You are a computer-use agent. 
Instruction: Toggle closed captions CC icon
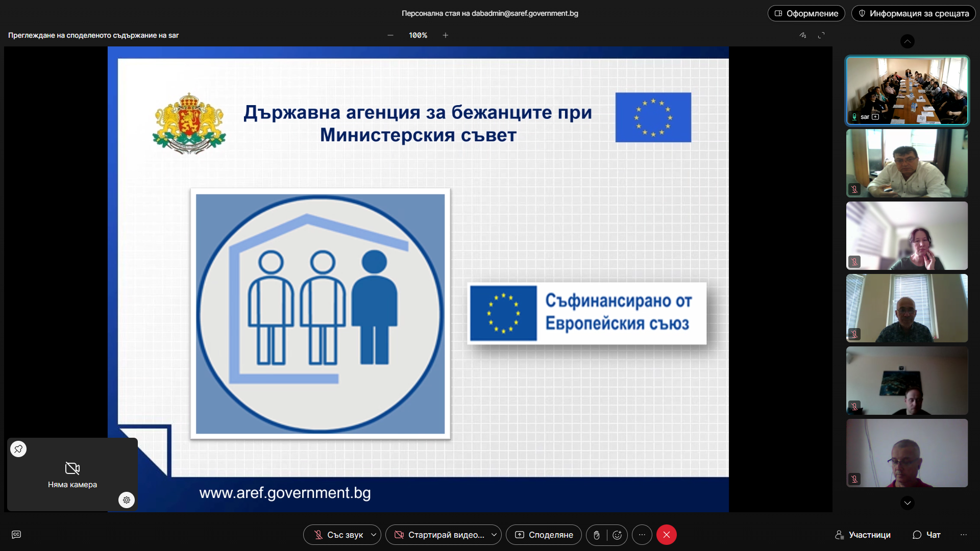point(16,535)
